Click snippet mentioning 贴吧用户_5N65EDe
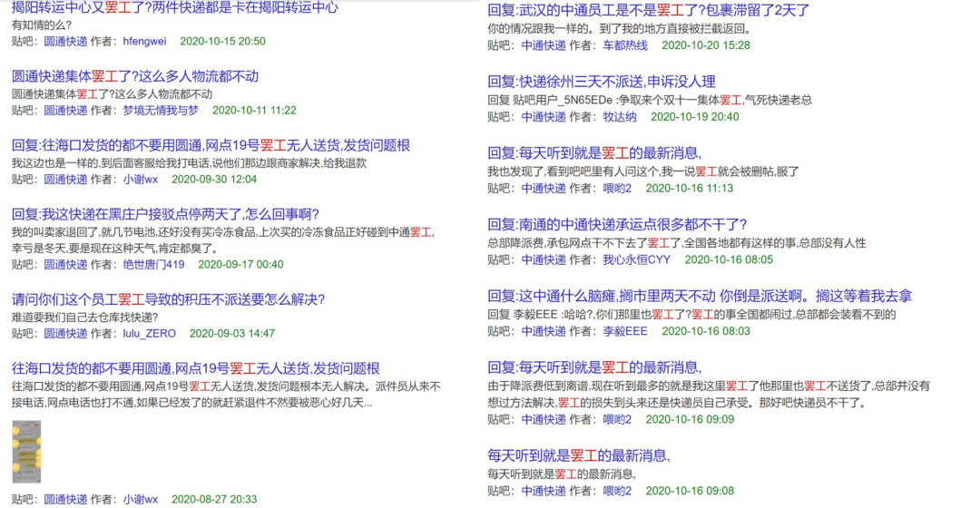 tap(650, 100)
